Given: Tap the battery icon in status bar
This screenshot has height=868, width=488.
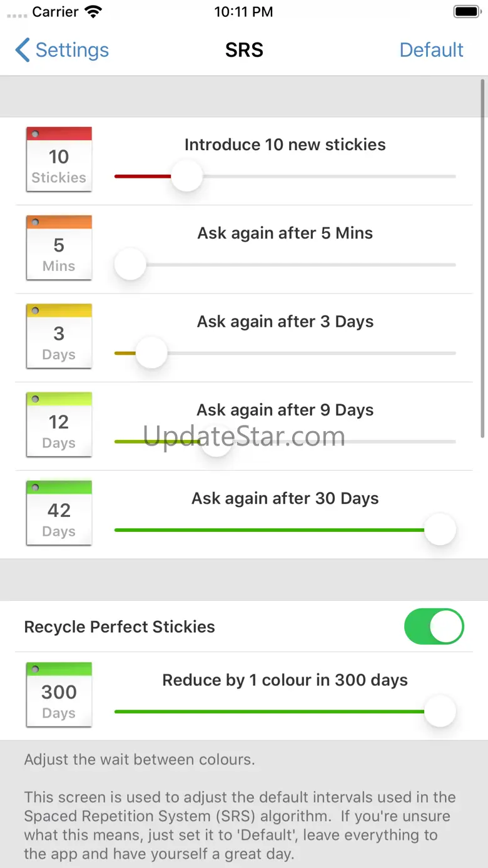Looking at the screenshot, I should coord(467,12).
